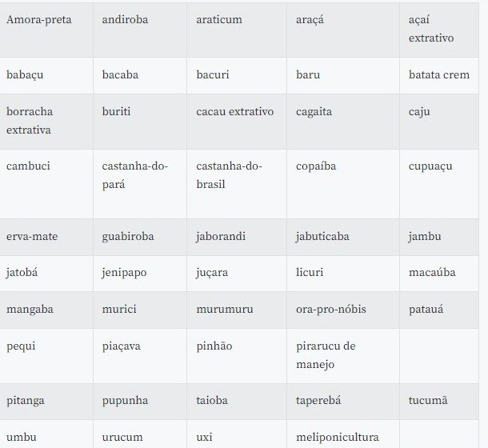The width and height of the screenshot is (488, 448).
Task: Select the borracha extrativa cell
Action: click(x=46, y=122)
